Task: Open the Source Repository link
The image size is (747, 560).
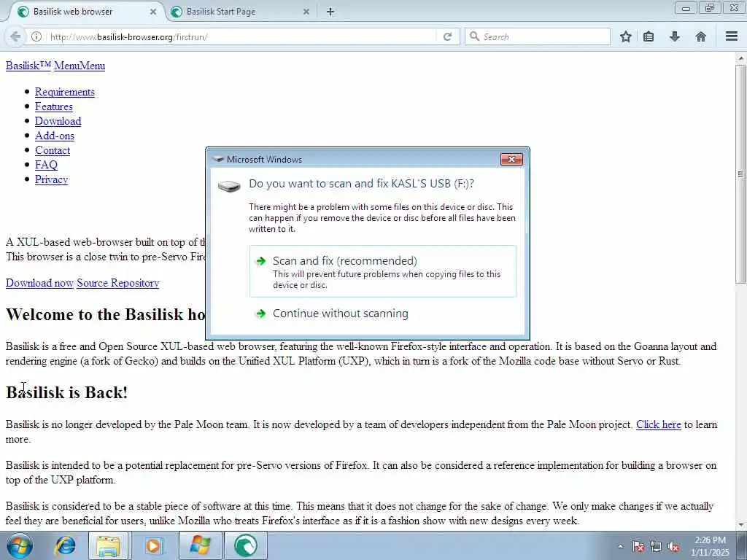Action: [117, 283]
